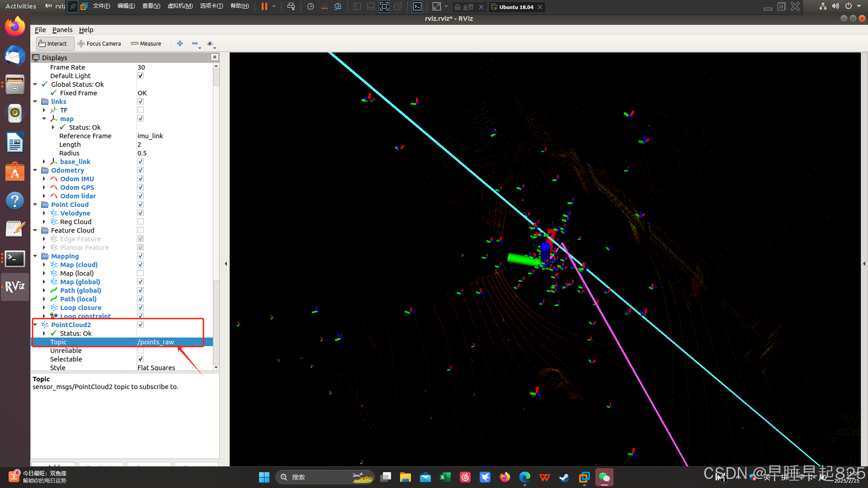Close the Displays panel
This screenshot has width=868, height=488.
(215, 57)
